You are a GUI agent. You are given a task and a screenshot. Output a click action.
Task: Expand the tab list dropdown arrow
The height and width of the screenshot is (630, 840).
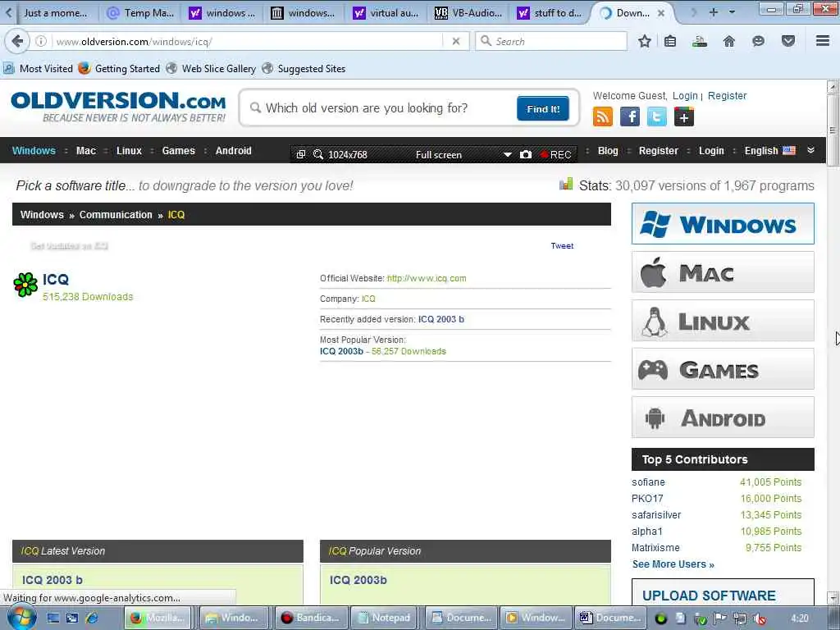732,12
